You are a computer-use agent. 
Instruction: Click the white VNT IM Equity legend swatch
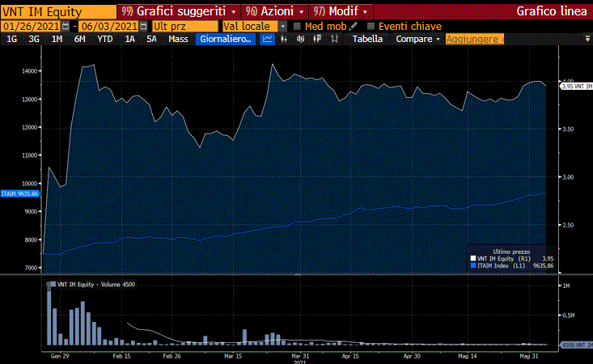[473, 259]
